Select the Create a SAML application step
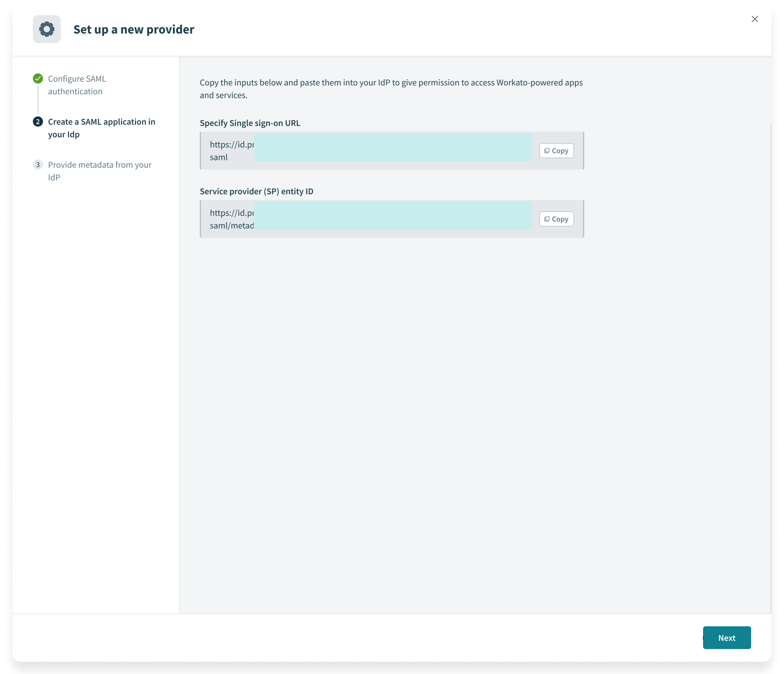The height and width of the screenshot is (674, 784). (101, 128)
